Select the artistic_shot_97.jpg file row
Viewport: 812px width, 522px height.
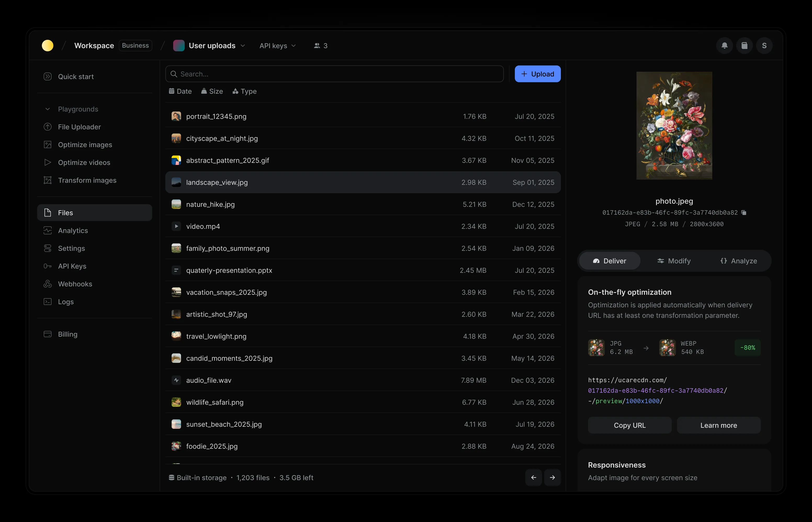click(363, 314)
